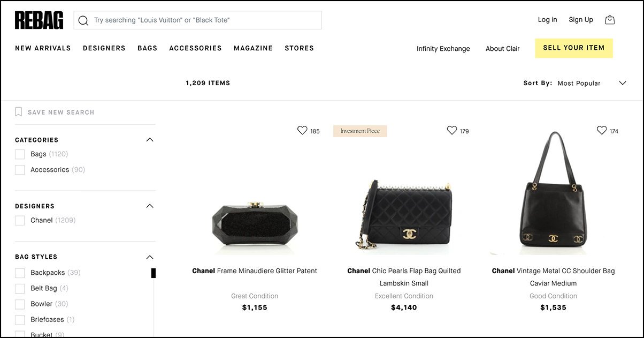Image resolution: width=644 pixels, height=338 pixels.
Task: Click the search magnifier icon
Action: (x=83, y=20)
